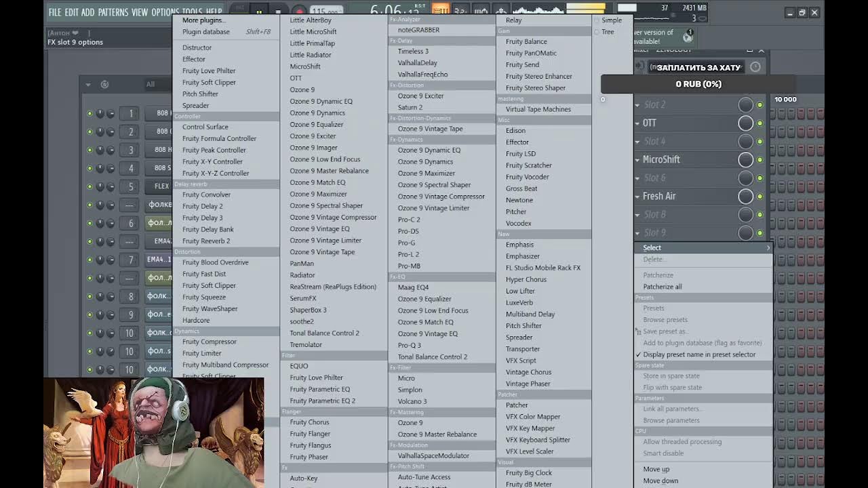This screenshot has width=868, height=488.
Task: Open the PATTERNS menu
Action: coord(113,12)
